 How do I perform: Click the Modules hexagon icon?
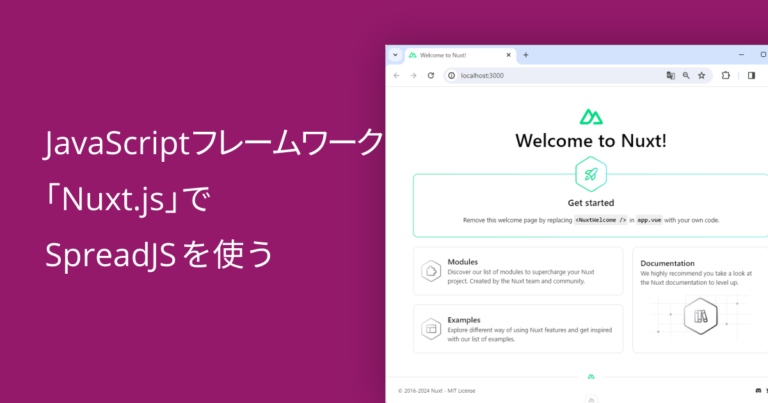tap(431, 271)
